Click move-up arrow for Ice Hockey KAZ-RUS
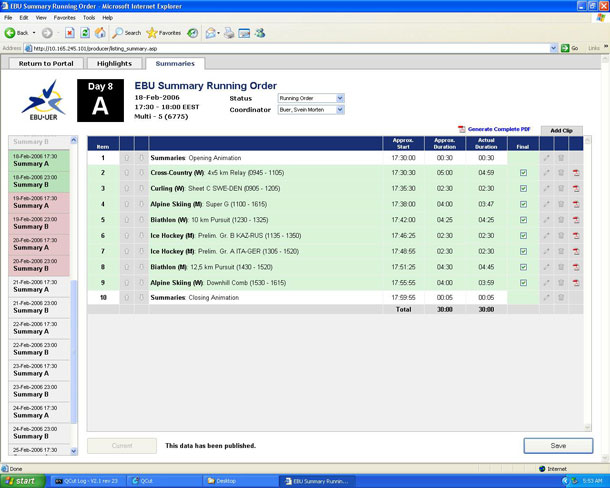 [126, 235]
